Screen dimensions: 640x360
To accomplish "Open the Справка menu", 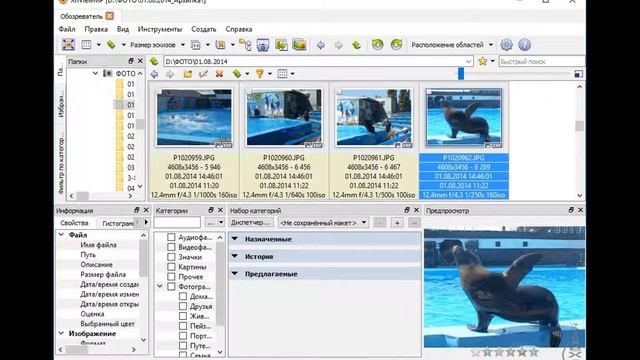I will pyautogui.click(x=239, y=29).
